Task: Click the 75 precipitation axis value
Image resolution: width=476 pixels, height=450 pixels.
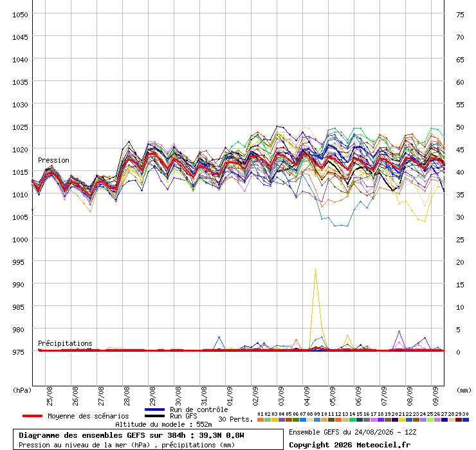Action: coord(460,15)
